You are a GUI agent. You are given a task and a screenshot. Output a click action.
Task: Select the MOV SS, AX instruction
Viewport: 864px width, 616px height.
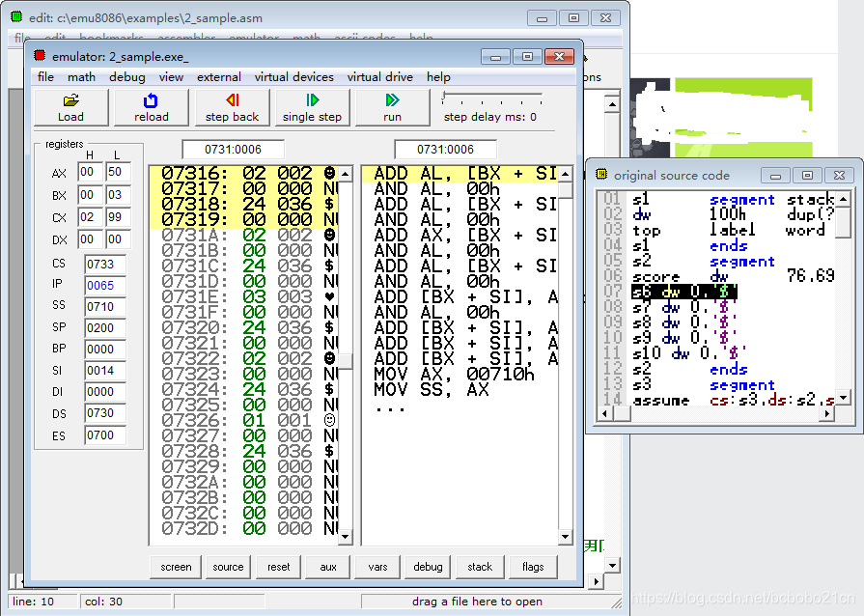tap(432, 389)
